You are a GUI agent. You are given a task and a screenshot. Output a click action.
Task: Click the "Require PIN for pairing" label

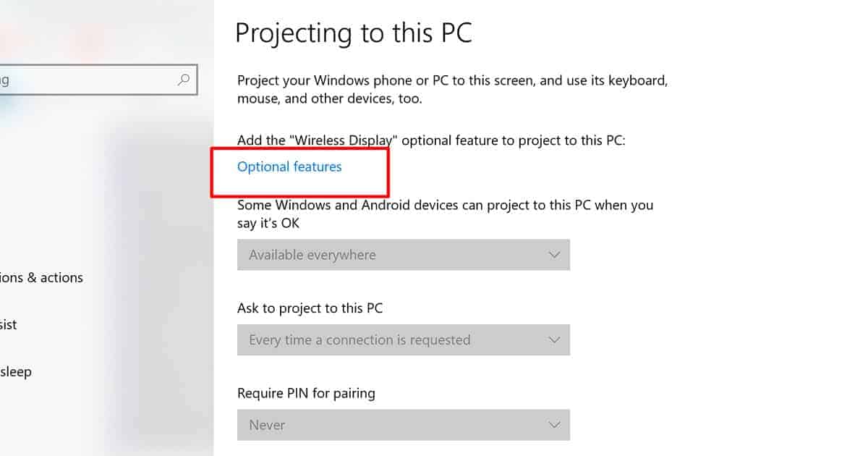tap(306, 394)
